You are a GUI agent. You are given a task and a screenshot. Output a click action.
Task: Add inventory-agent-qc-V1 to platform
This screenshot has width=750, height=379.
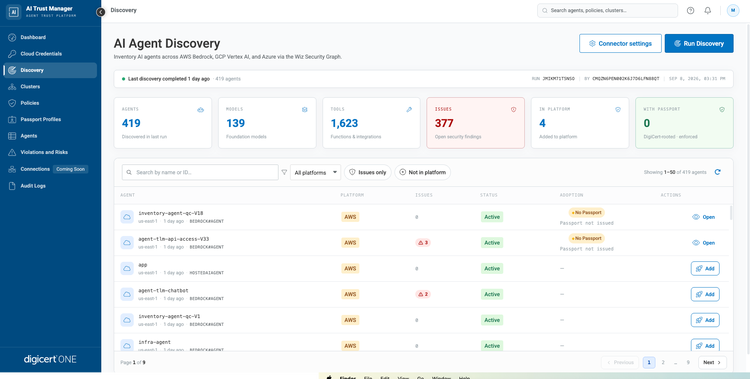(705, 320)
